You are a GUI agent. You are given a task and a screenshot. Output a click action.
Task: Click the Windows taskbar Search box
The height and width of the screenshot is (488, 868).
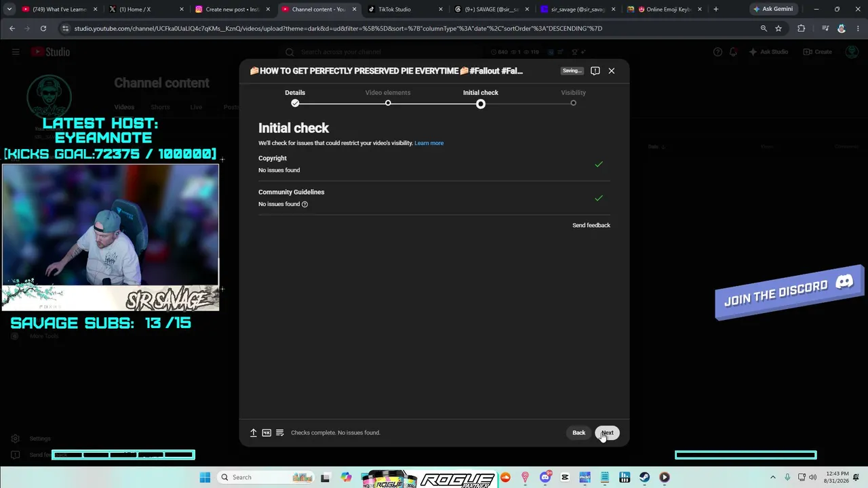click(266, 477)
